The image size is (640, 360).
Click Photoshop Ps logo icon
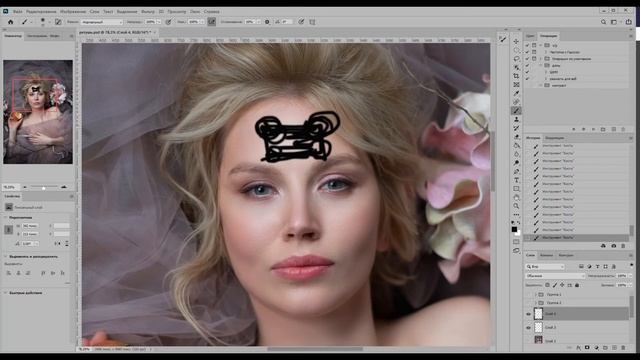click(x=6, y=11)
